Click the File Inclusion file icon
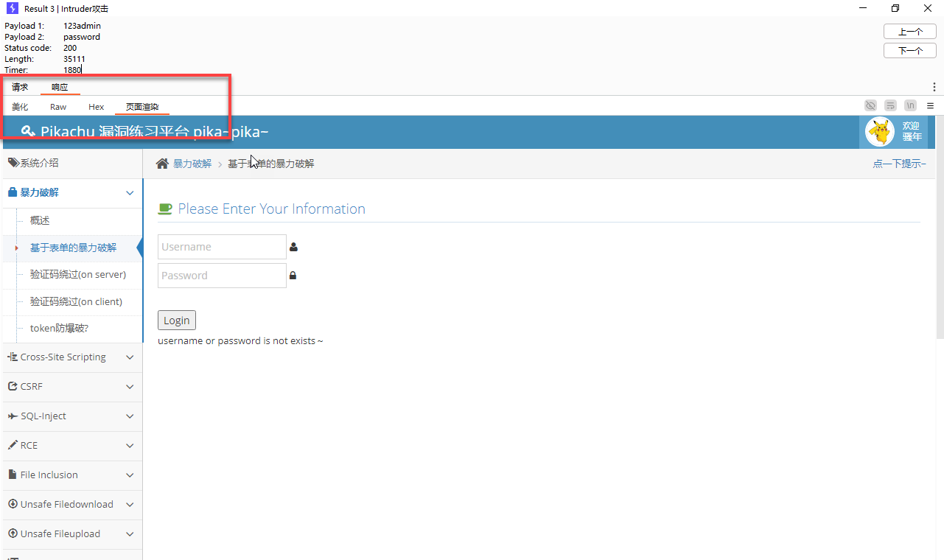The width and height of the screenshot is (944, 560). (x=13, y=475)
